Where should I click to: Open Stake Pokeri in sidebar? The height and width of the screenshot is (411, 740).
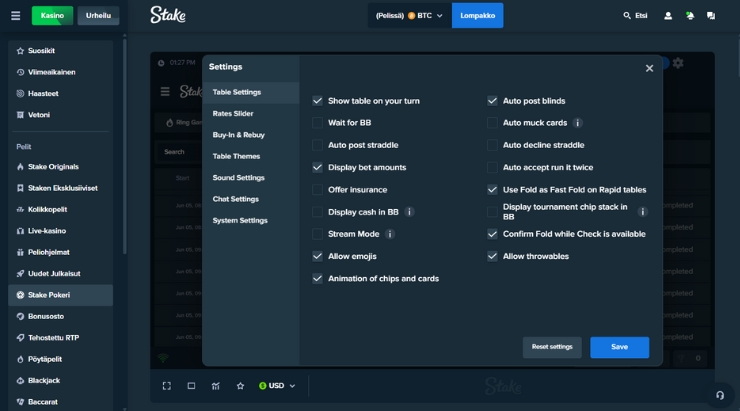click(60, 295)
